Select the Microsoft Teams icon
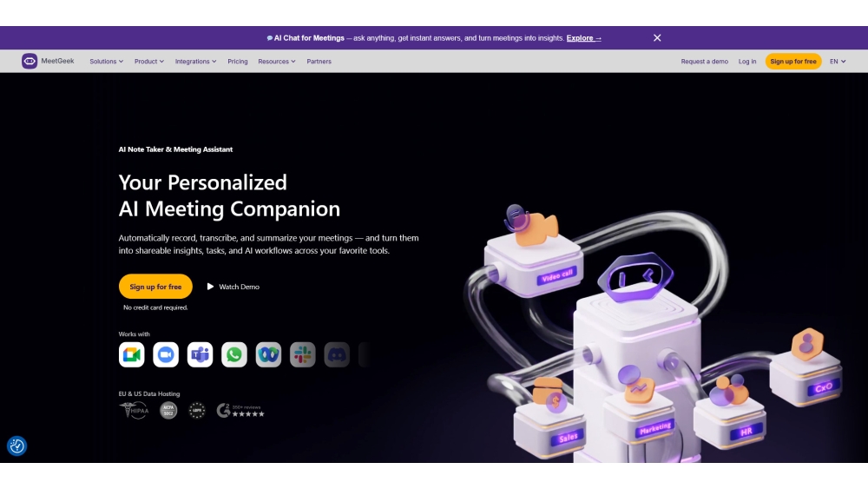This screenshot has height=489, width=868. pyautogui.click(x=200, y=354)
